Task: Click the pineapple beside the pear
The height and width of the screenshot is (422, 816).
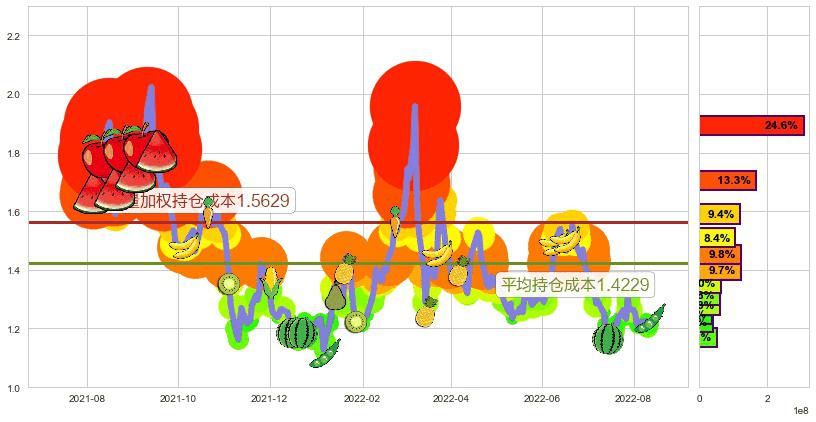Action: tap(346, 268)
